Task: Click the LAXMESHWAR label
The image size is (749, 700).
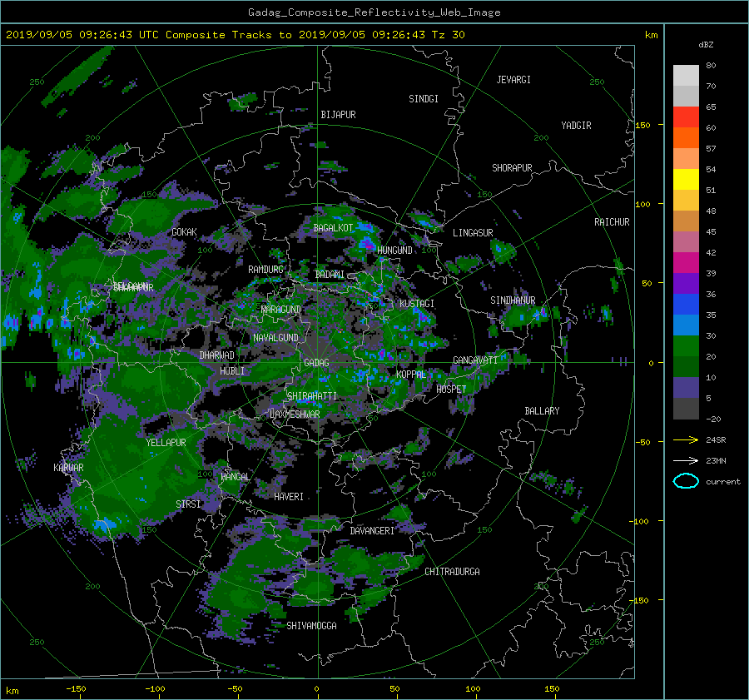Action: click(x=295, y=415)
